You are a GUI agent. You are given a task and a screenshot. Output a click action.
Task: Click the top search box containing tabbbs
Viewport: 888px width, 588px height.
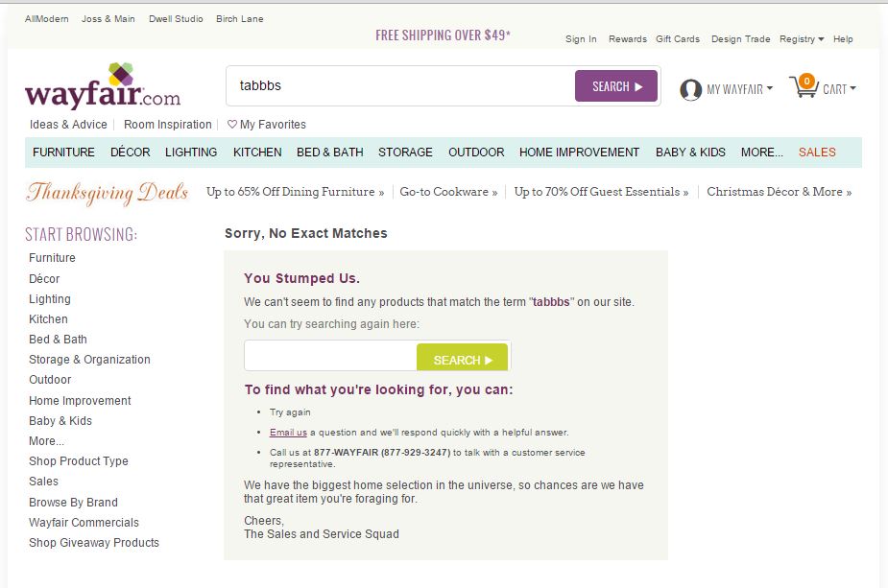[400, 86]
